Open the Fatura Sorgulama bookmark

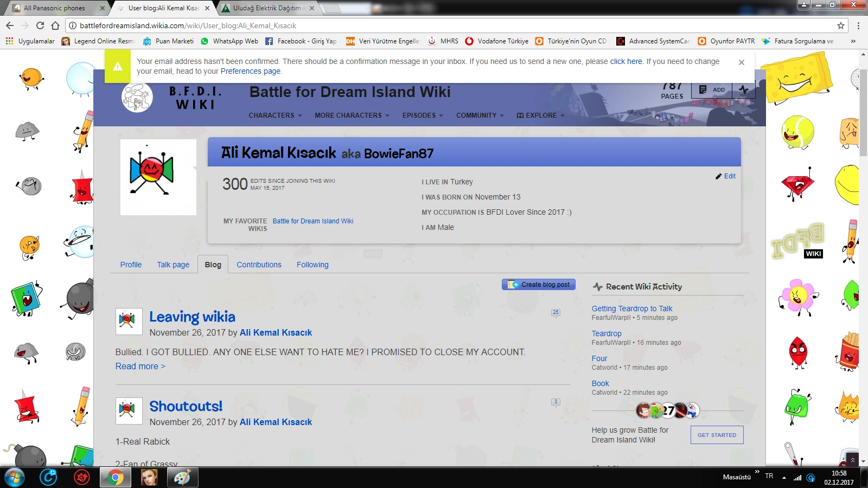pyautogui.click(x=798, y=41)
